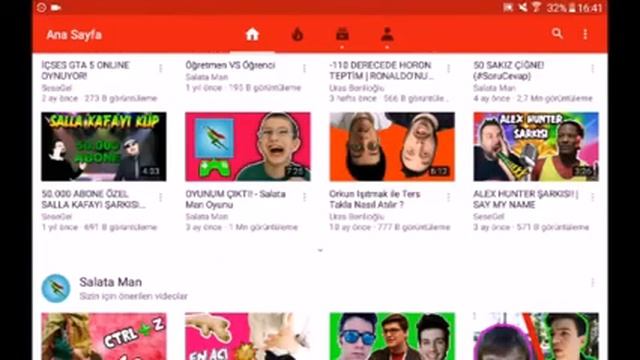Open the Home tab icon
This screenshot has height=360, width=640.
(x=252, y=35)
